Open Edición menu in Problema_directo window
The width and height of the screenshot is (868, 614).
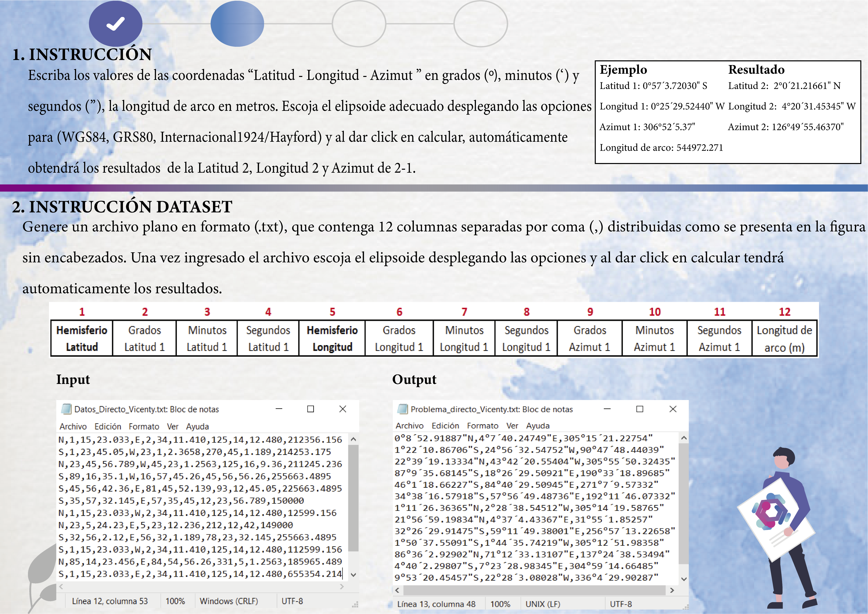point(445,426)
